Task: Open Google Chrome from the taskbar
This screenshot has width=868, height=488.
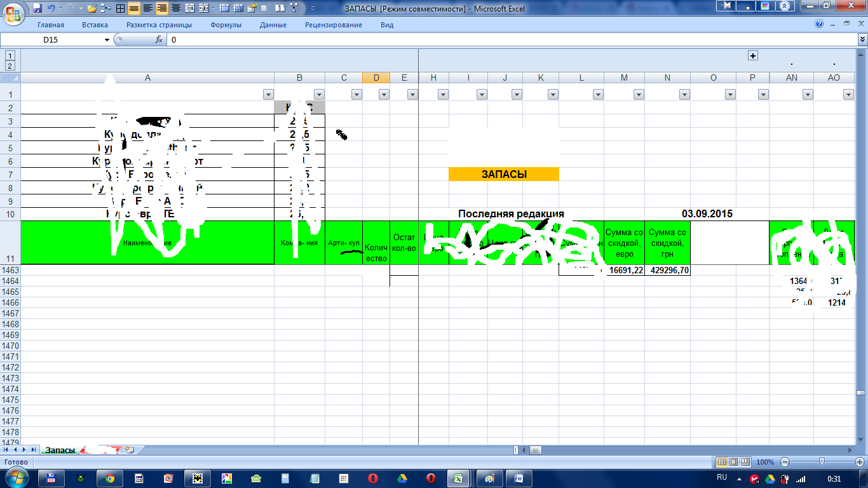Action: coord(110,478)
